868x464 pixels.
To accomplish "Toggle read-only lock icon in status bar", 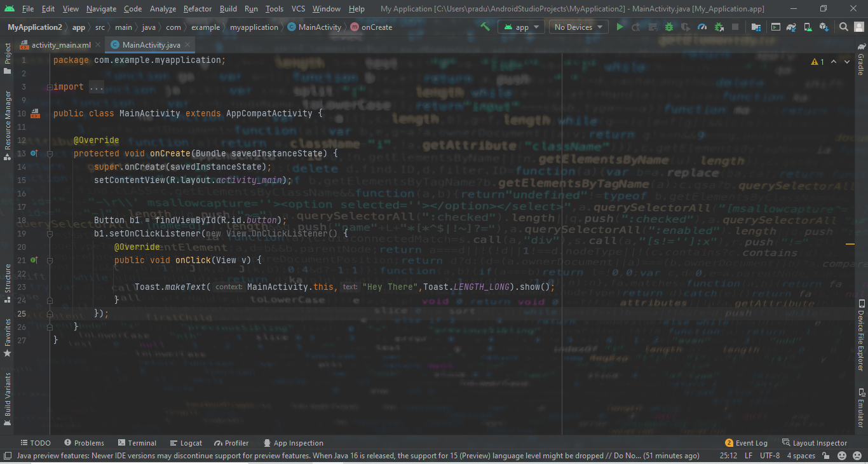I will click(x=827, y=456).
